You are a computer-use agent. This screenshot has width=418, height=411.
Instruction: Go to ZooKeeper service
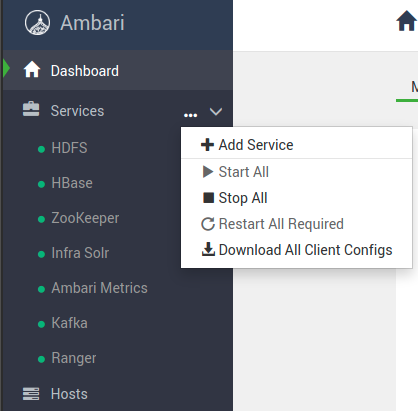(85, 218)
